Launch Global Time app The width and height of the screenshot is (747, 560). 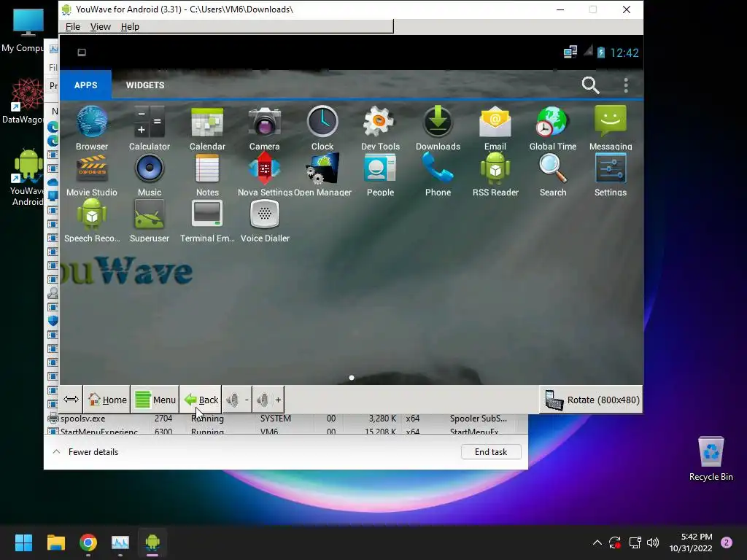coord(553,128)
